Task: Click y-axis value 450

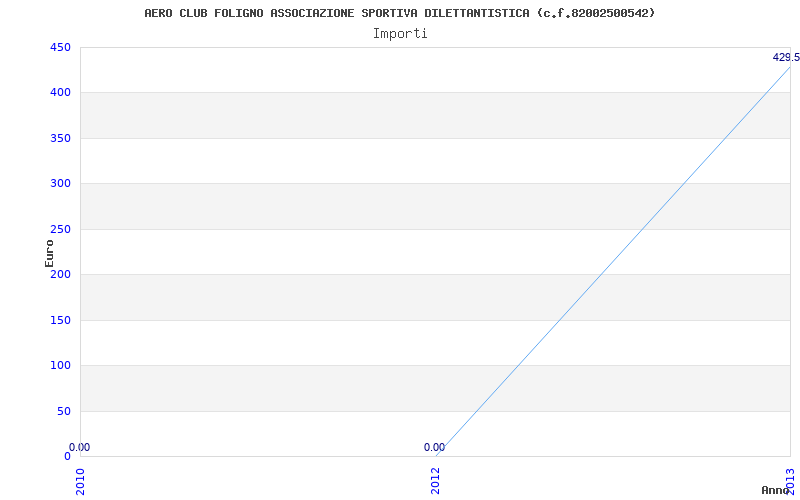Action: (x=60, y=47)
